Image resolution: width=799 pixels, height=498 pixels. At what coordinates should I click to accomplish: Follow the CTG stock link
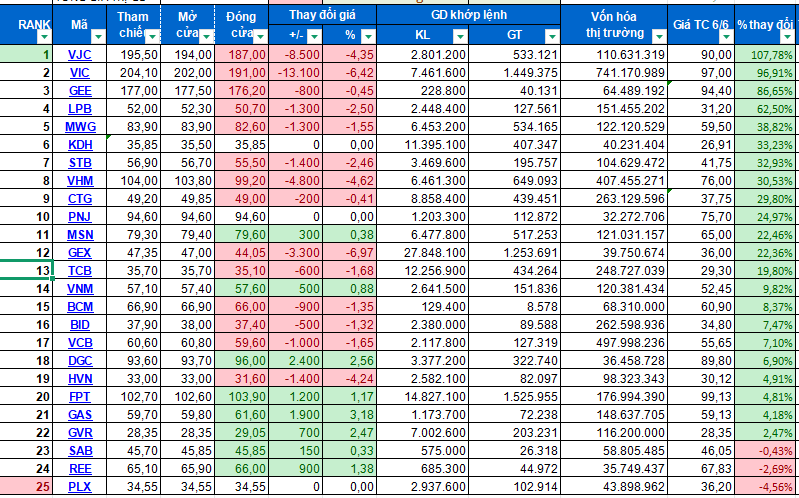tap(80, 199)
